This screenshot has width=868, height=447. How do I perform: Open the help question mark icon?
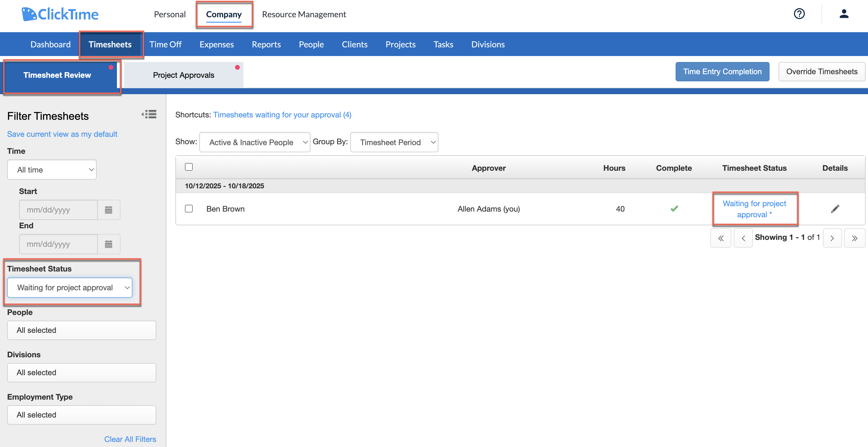(799, 14)
